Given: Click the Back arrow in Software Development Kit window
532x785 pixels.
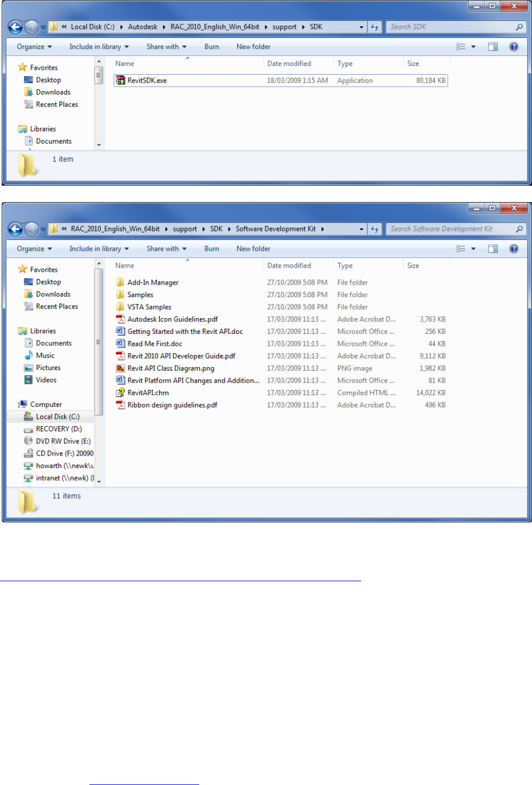Looking at the screenshot, I should (16, 229).
